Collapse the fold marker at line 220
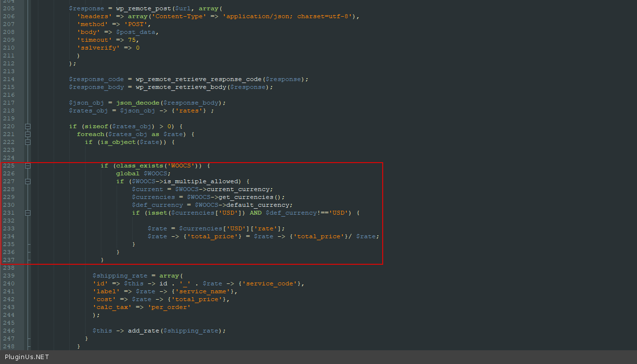The width and height of the screenshot is (637, 364). coord(28,126)
